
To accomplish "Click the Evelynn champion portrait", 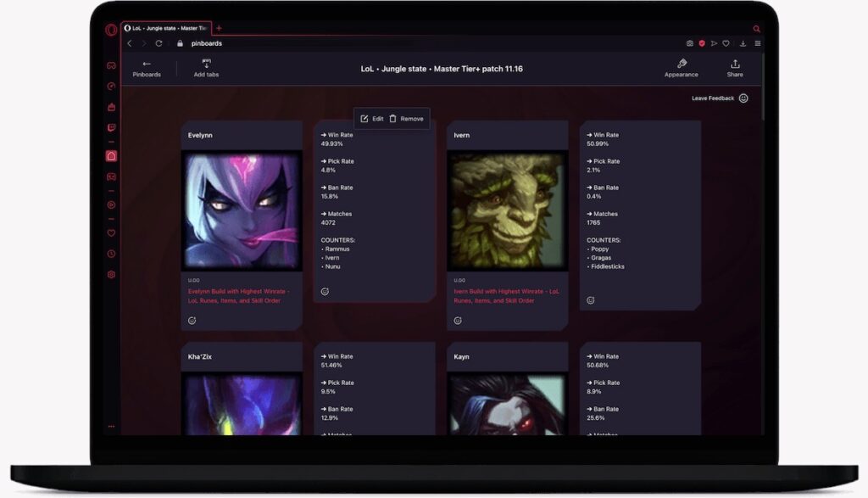I will (x=242, y=210).
